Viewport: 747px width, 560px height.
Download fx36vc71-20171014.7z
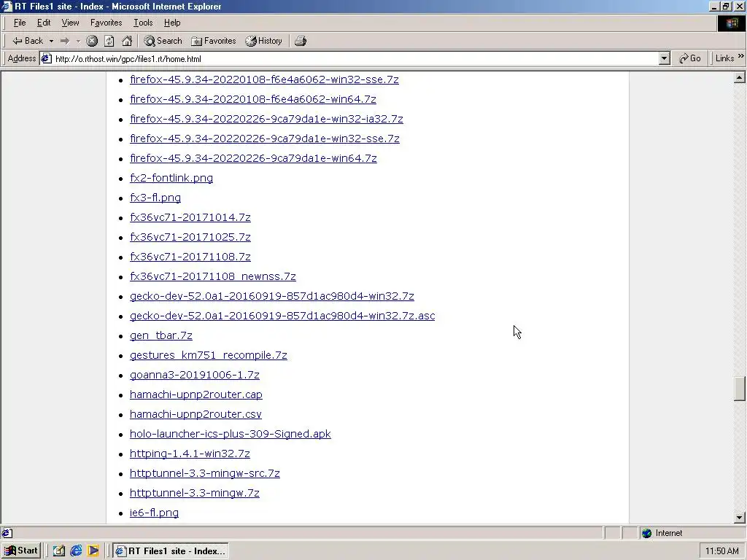190,217
